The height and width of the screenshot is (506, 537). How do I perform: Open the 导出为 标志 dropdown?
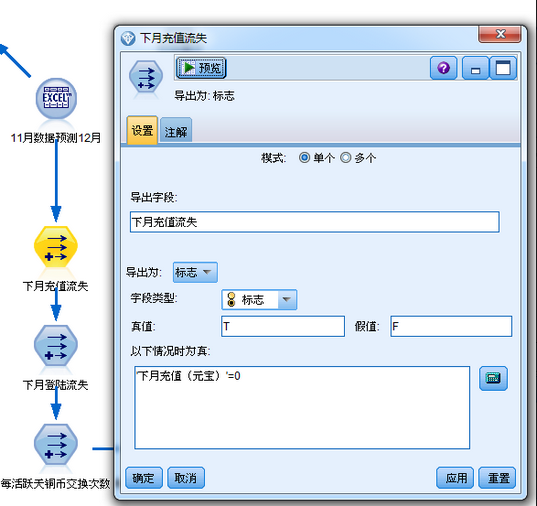pyautogui.click(x=195, y=272)
